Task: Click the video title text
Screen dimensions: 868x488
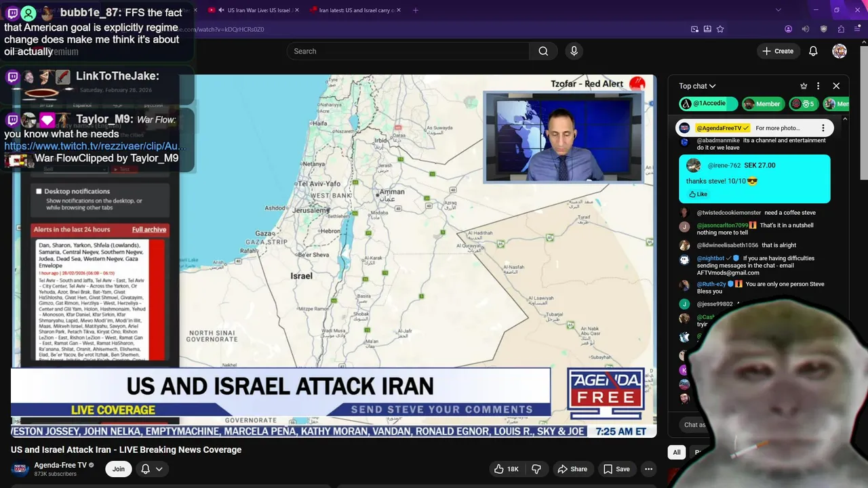Action: 126,449
